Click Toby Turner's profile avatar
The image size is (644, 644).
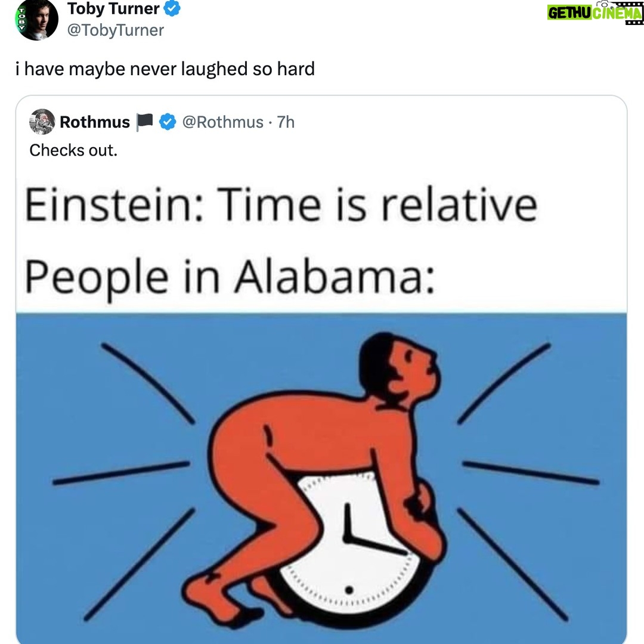point(37,19)
